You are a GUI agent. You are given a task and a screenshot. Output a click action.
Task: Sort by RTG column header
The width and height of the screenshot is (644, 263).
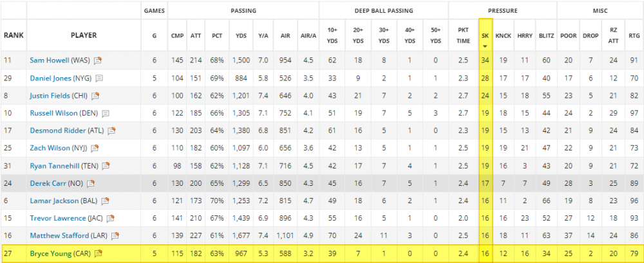tap(634, 35)
